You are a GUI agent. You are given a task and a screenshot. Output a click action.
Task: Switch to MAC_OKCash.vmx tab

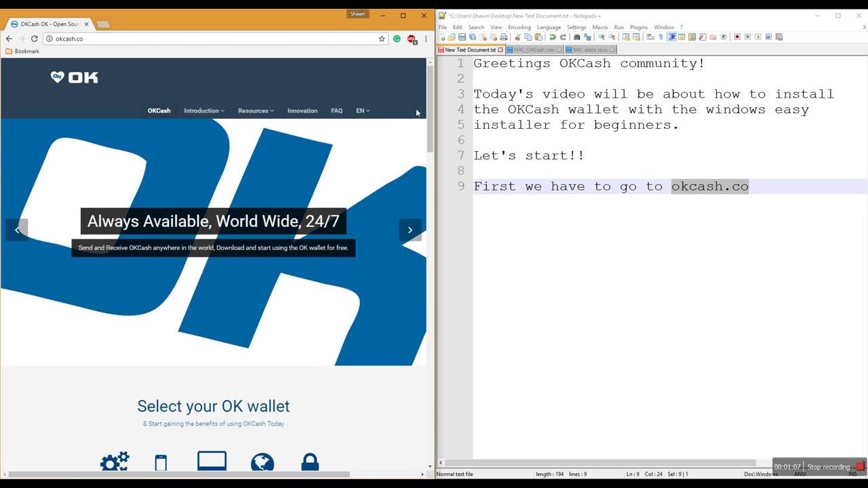click(x=534, y=49)
